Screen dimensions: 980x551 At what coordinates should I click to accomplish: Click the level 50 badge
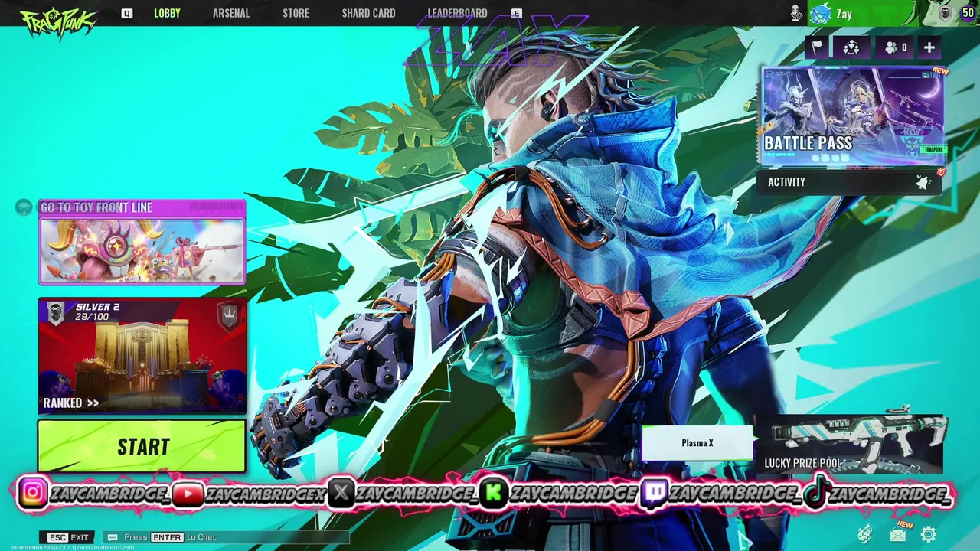[x=968, y=13]
